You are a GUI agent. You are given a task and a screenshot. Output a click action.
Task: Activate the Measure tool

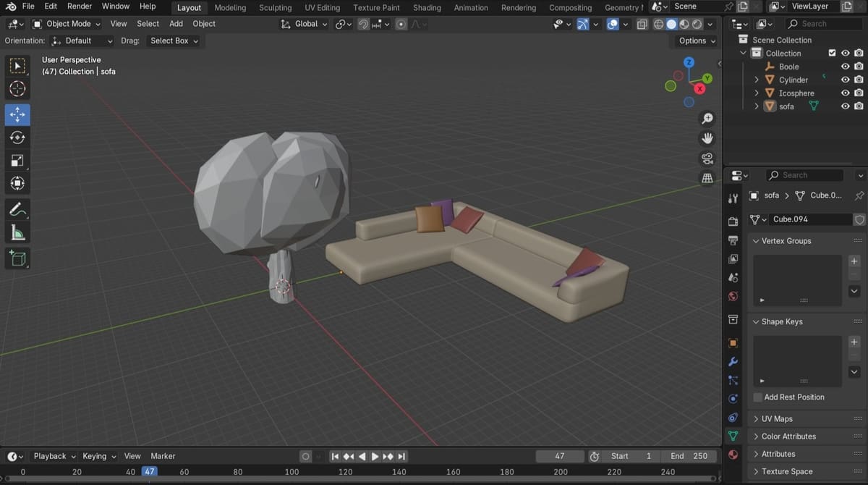click(x=17, y=233)
